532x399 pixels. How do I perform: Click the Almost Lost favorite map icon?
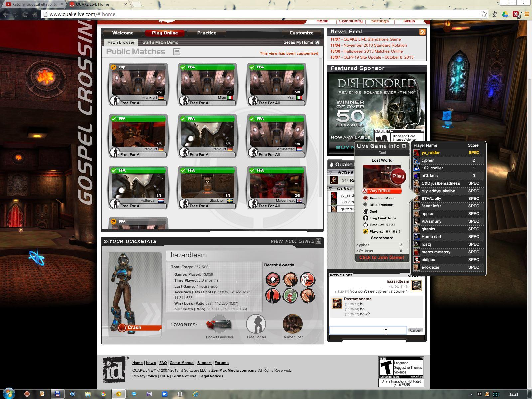point(293,324)
